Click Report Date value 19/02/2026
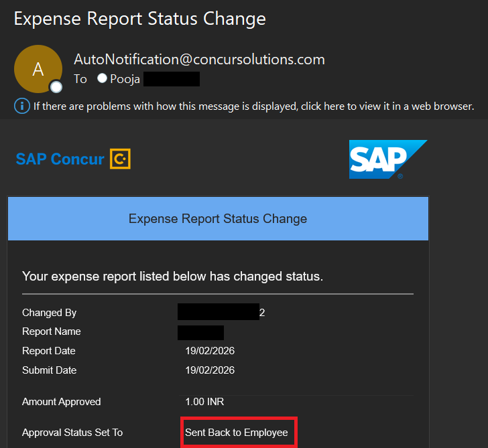 (210, 351)
